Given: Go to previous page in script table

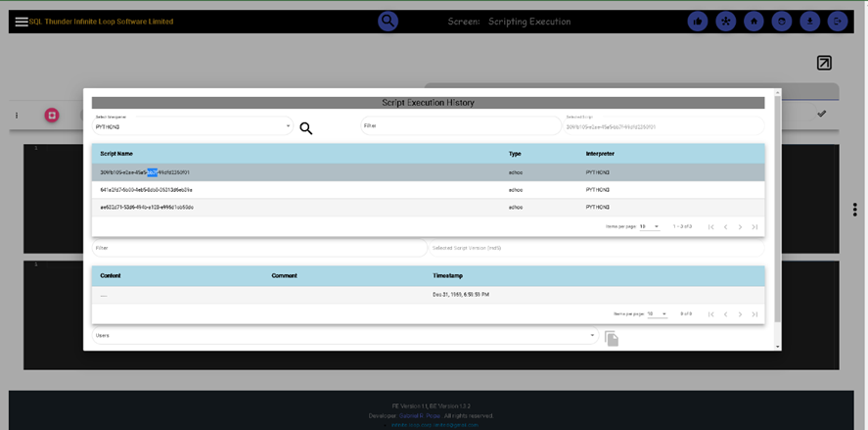Looking at the screenshot, I should pyautogui.click(x=726, y=226).
